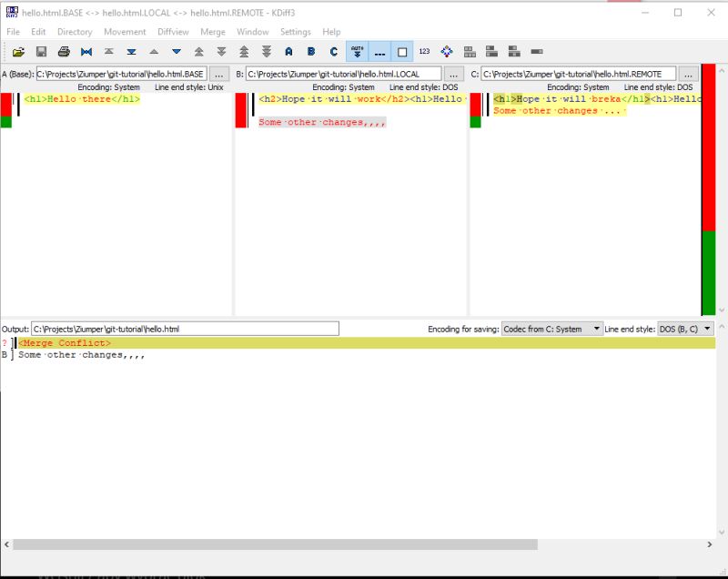The height and width of the screenshot is (579, 728).
Task: Jump to next delta with the down-arrow icon
Action: [176, 50]
